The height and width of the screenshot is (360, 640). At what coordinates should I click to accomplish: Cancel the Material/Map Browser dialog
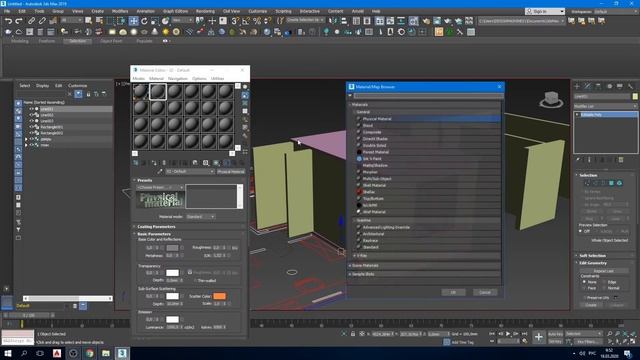(x=484, y=292)
